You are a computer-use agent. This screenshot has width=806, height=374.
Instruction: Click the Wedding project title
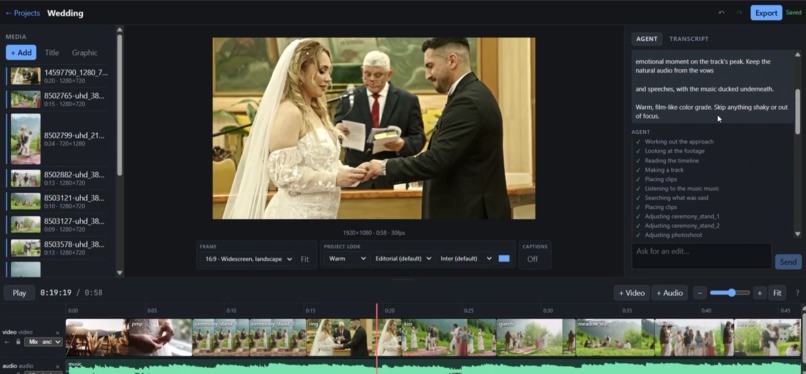[x=65, y=13]
